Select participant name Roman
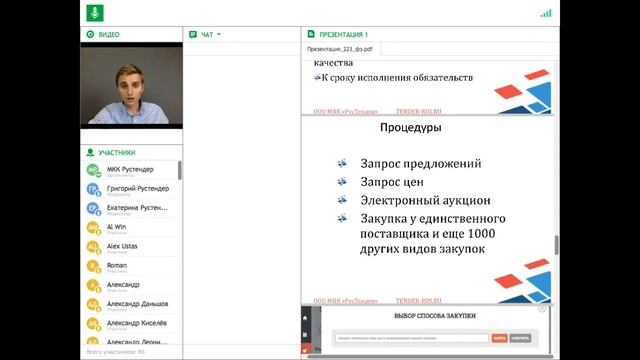Screen dimensions: 640x360 [117, 265]
